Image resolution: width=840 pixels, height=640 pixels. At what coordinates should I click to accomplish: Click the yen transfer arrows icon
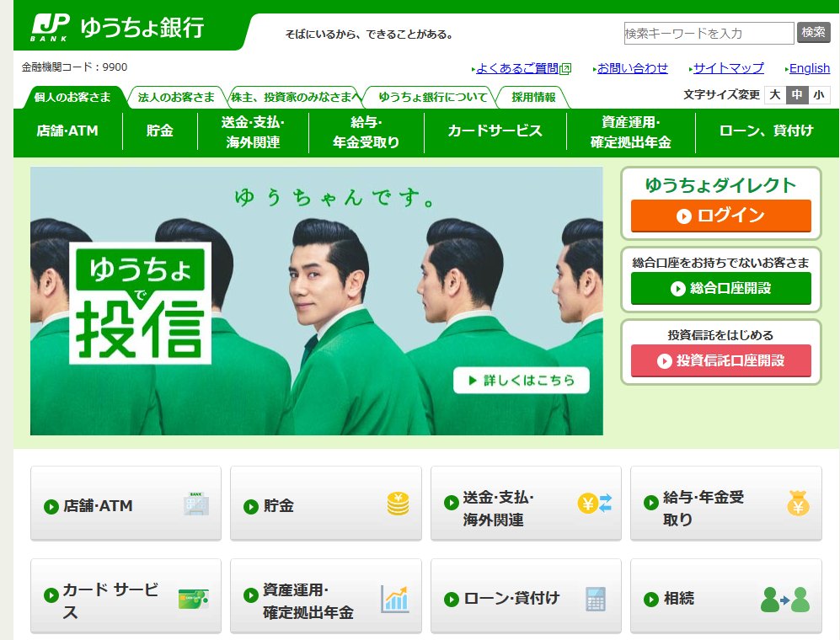(x=595, y=504)
